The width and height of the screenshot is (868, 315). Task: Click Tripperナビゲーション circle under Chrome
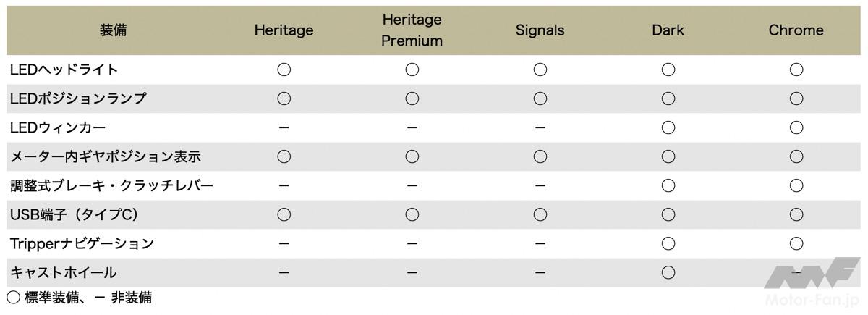pos(796,244)
